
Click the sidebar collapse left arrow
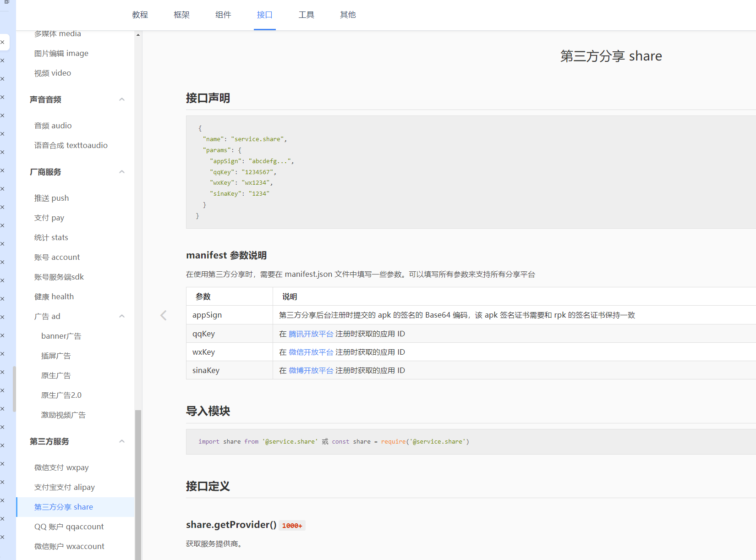[x=164, y=315]
